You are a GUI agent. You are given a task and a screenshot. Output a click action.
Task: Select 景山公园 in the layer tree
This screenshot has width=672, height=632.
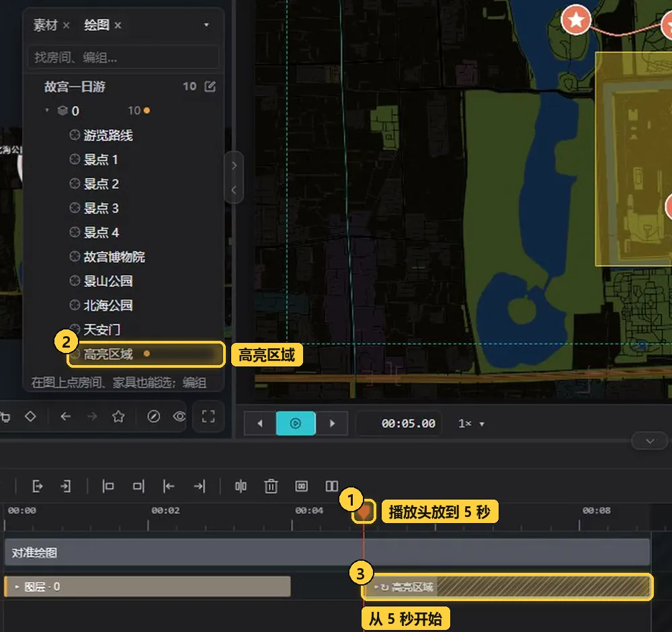(108, 281)
